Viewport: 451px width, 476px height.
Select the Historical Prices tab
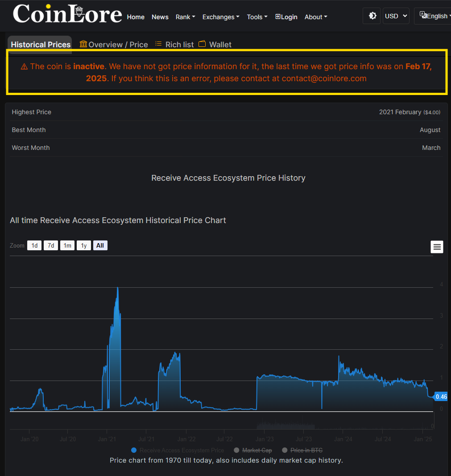[x=40, y=45]
